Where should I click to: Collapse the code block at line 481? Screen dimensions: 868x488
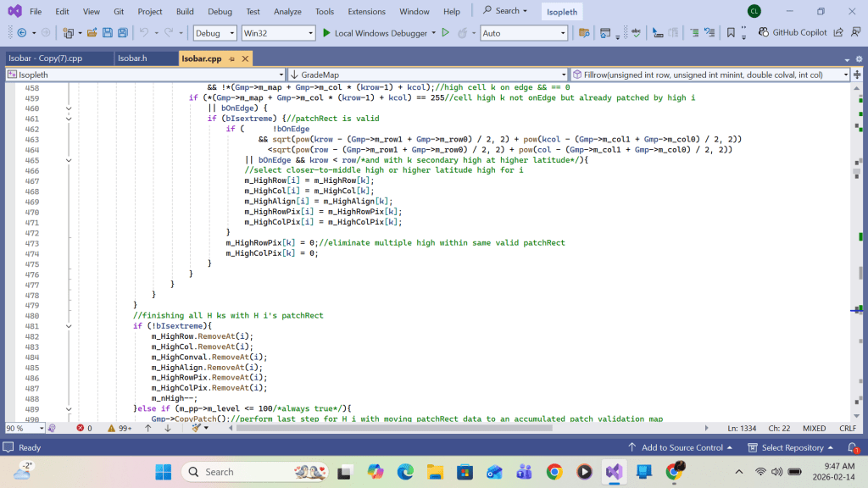coord(68,325)
